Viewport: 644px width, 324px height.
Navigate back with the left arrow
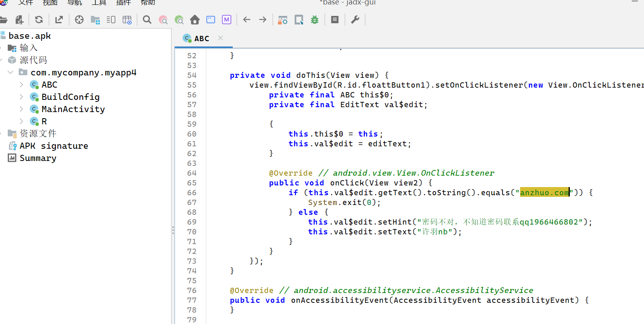[247, 20]
